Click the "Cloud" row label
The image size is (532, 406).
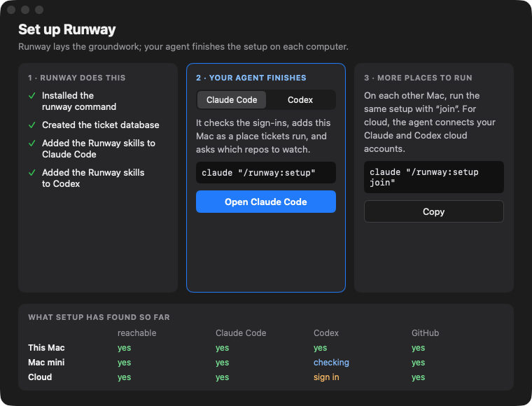(40, 377)
